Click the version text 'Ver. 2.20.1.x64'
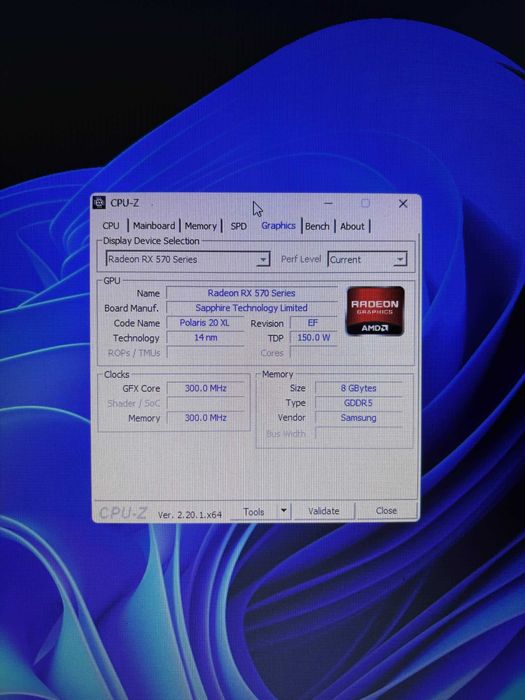Screen dimensions: 525x700 coord(190,515)
